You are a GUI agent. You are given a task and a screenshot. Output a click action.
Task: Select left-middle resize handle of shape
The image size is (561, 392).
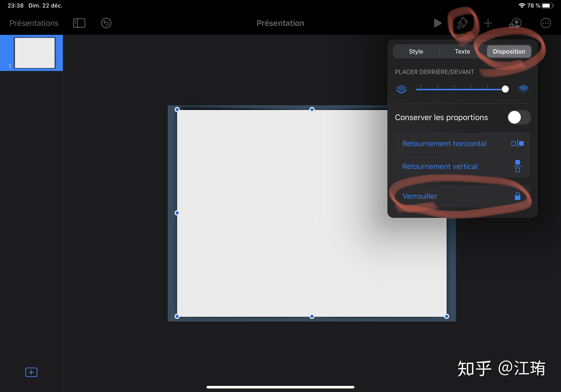tap(177, 213)
